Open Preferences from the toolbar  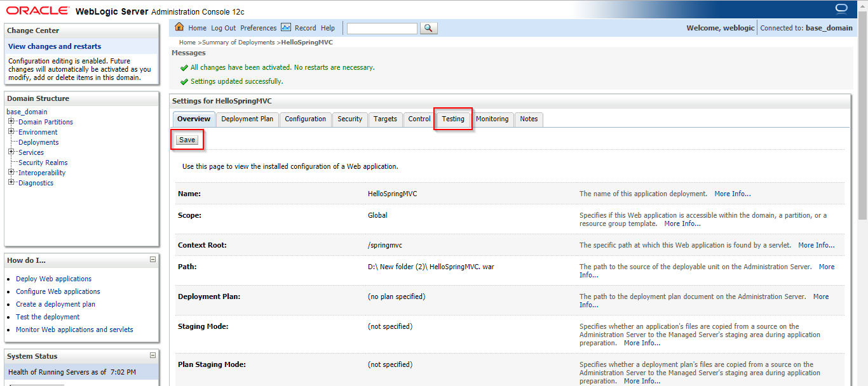(x=258, y=28)
